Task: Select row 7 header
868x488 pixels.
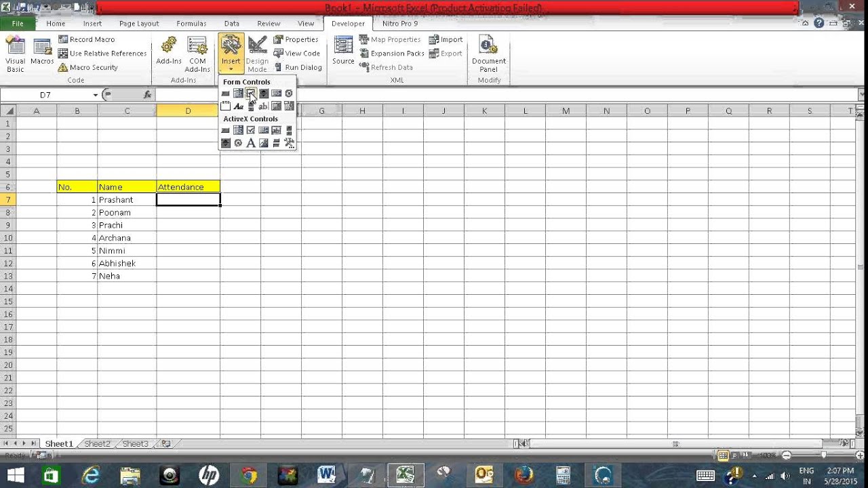Action: (x=8, y=200)
